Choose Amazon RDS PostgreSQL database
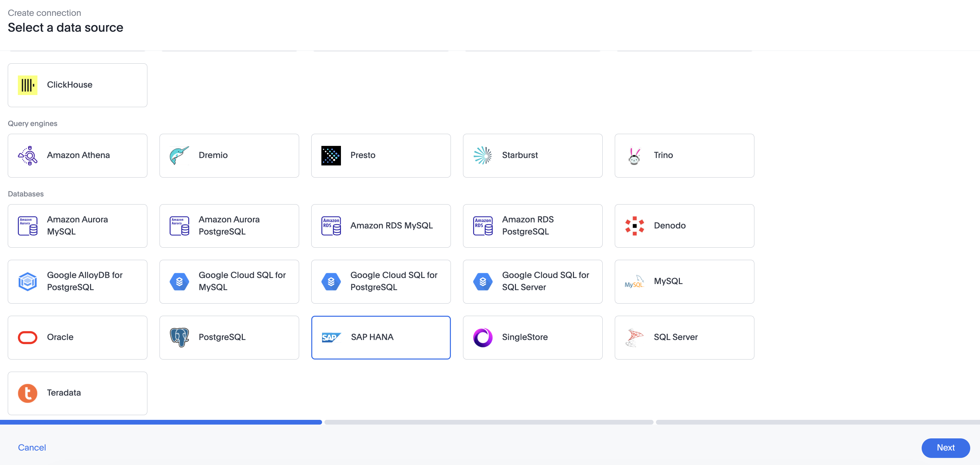 [x=532, y=225]
